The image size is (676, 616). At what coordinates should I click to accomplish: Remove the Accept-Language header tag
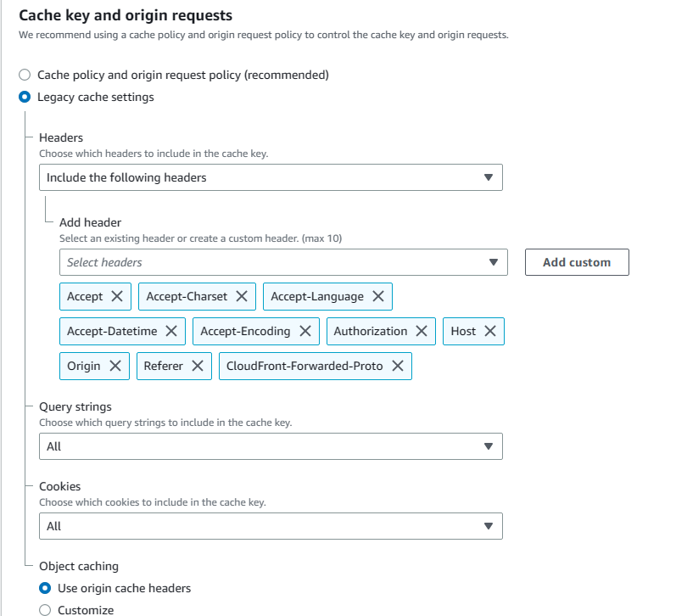point(378,296)
